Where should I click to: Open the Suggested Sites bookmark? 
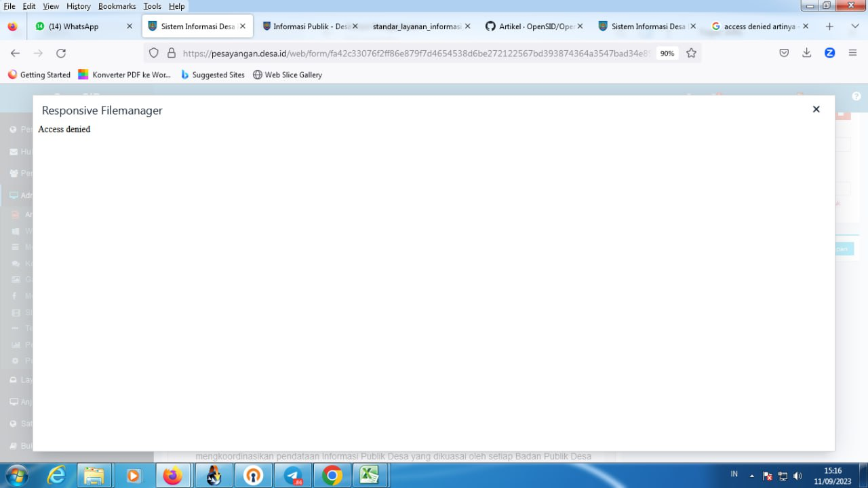[x=212, y=75]
